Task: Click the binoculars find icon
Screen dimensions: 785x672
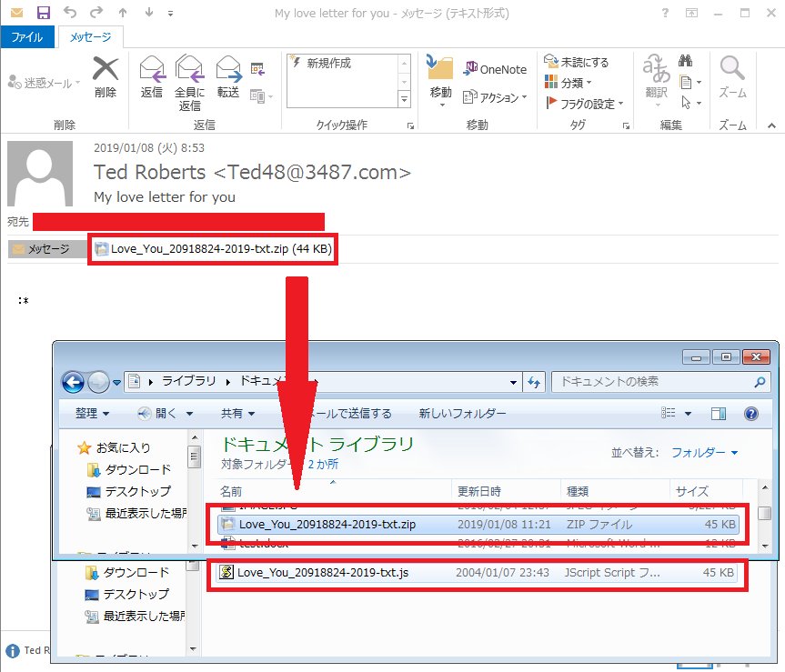Action: [685, 61]
